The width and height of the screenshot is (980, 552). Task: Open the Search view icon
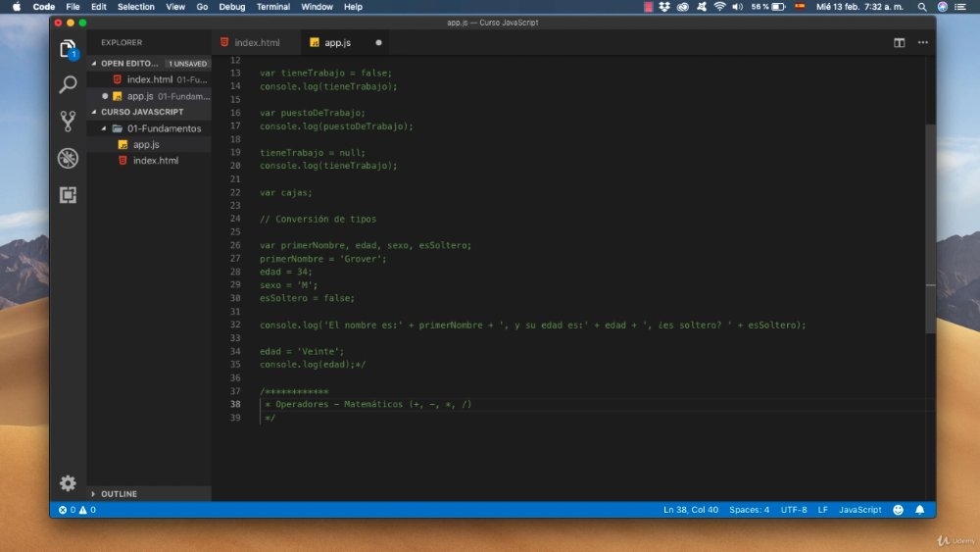68,83
